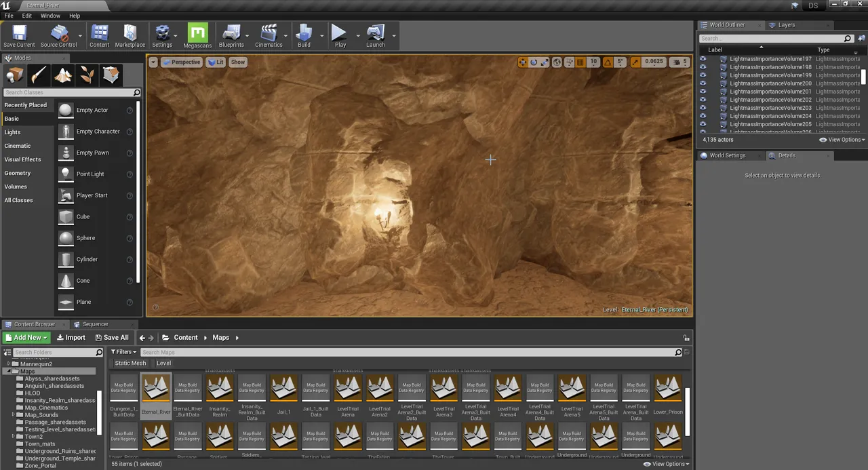Select Foliage mode icon
The height and width of the screenshot is (470, 868).
[x=87, y=75]
